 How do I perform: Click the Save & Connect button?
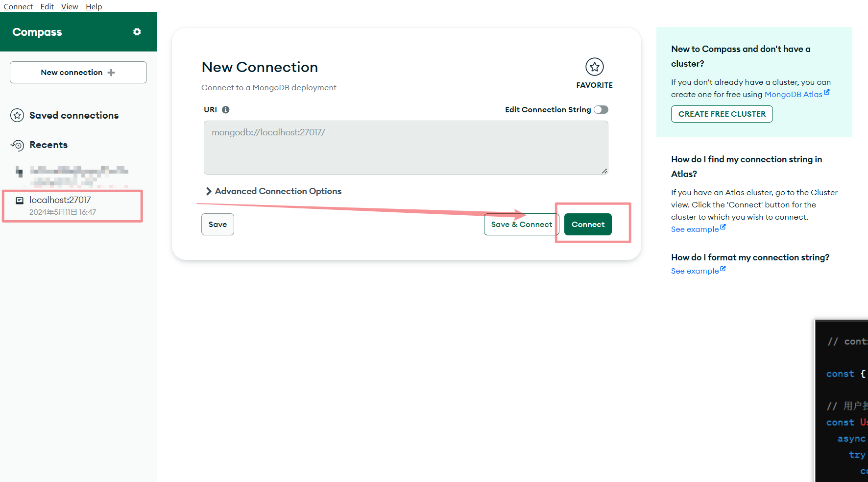point(521,225)
